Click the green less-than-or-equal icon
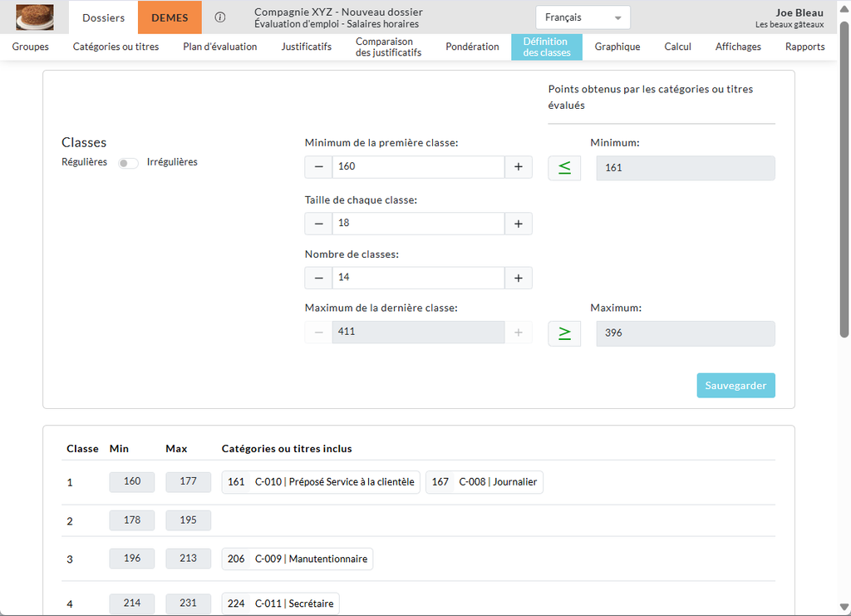This screenshot has height=616, width=851. (564, 168)
